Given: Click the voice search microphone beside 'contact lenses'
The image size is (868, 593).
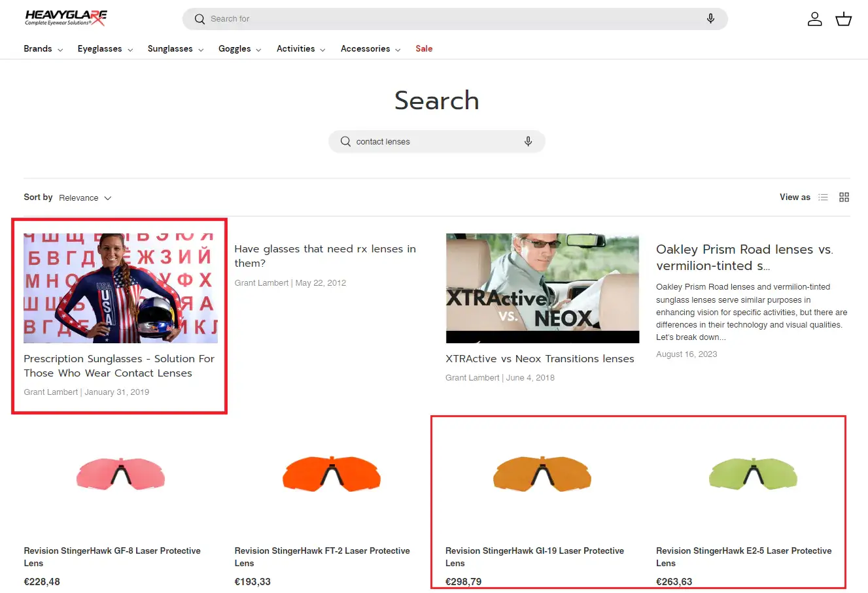Looking at the screenshot, I should [528, 141].
